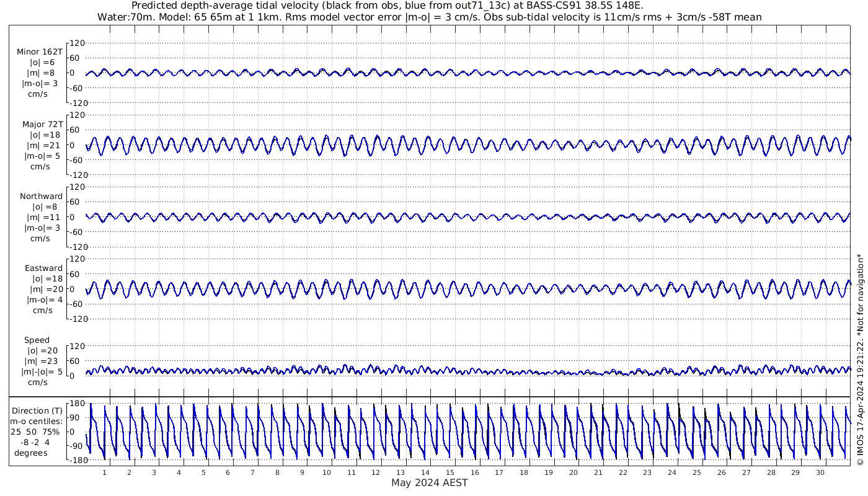This screenshot has height=496, width=868.
Task: Click the 180 tick on Direction axis
Action: [x=76, y=404]
